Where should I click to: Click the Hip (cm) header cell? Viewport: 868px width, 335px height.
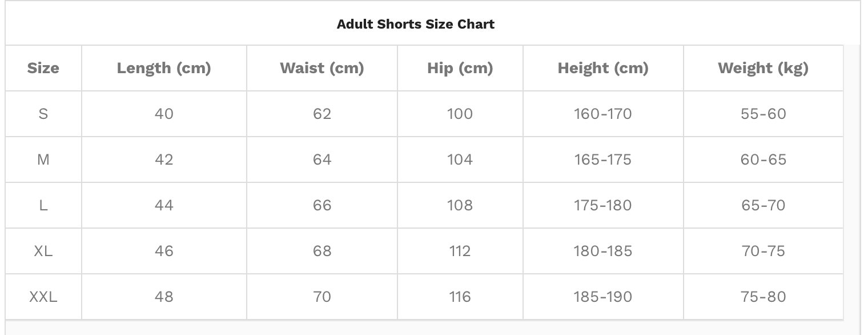click(460, 68)
